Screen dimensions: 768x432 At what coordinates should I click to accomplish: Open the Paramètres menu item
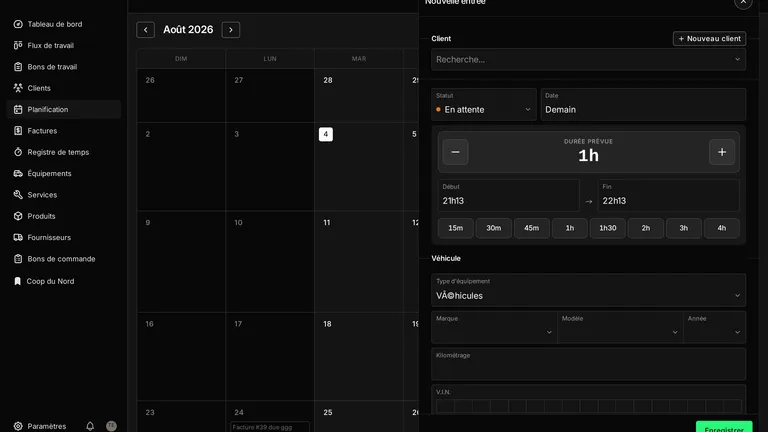coord(47,426)
